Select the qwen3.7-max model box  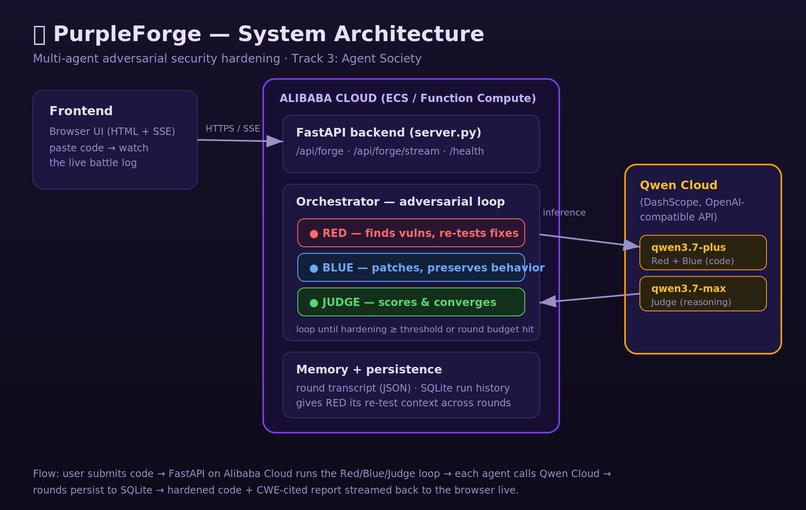(703, 294)
